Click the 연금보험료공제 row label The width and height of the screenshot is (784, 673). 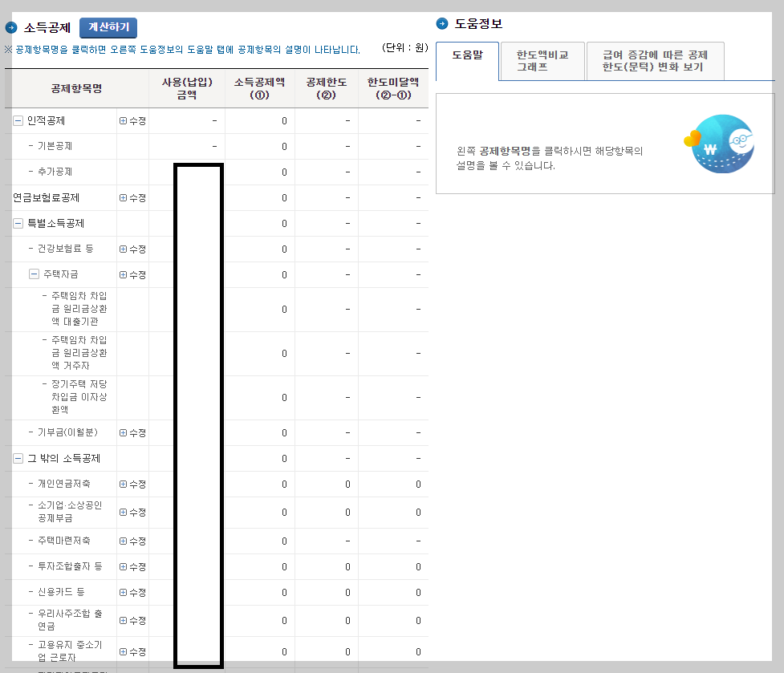click(48, 197)
